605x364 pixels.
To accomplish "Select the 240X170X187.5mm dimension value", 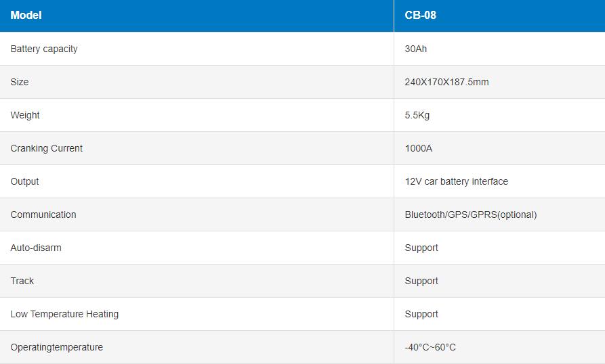I will [x=446, y=82].
